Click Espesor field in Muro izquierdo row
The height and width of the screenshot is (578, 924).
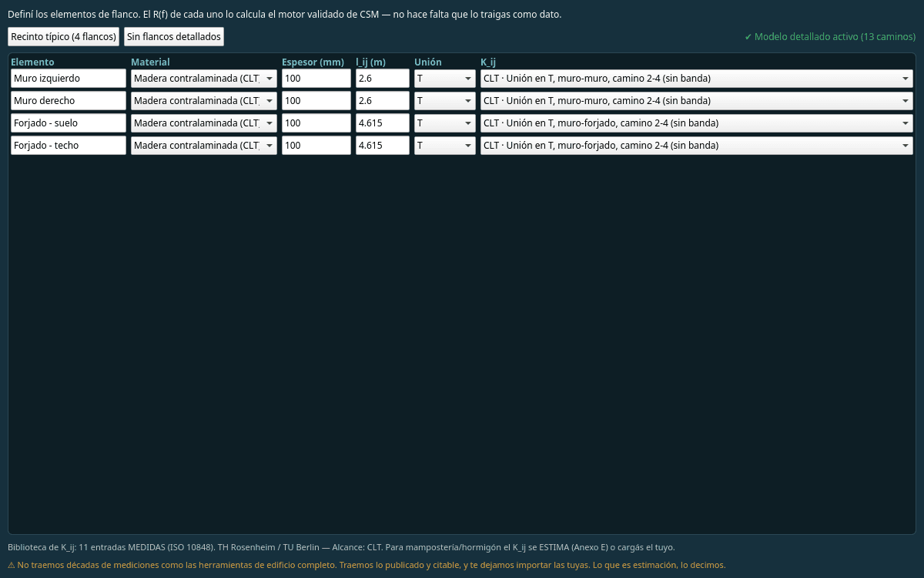(316, 78)
